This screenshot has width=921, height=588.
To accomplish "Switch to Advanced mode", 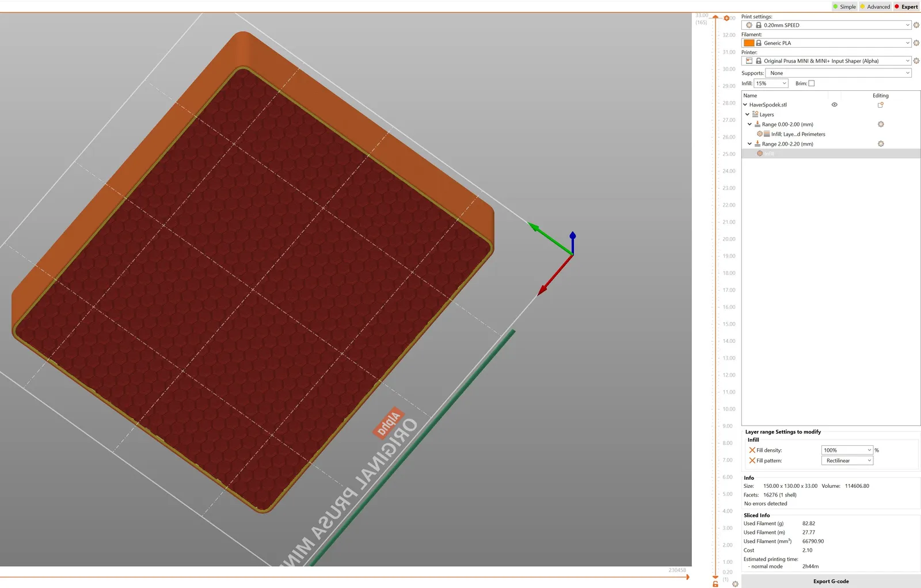I will point(875,7).
